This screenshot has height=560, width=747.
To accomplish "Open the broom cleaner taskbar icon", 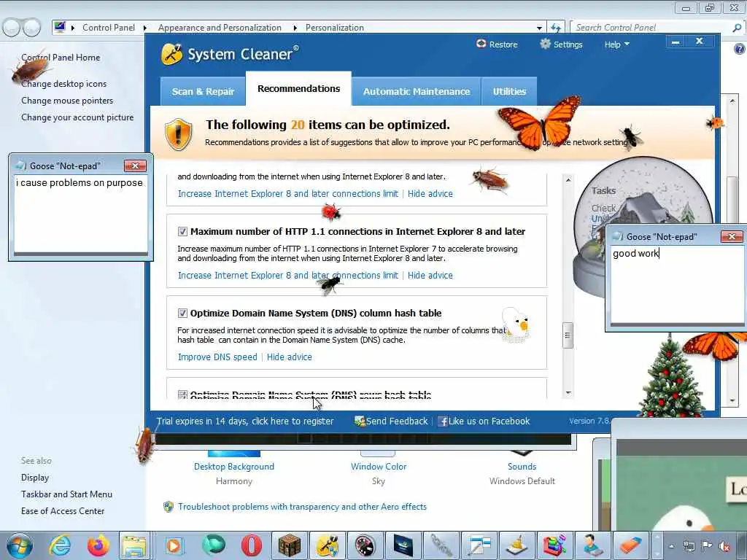I will 517,545.
